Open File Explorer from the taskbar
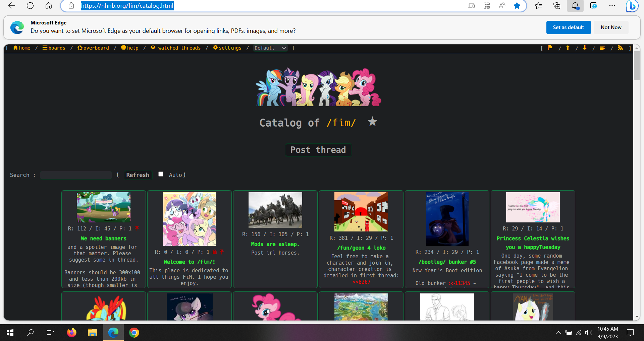 92,333
